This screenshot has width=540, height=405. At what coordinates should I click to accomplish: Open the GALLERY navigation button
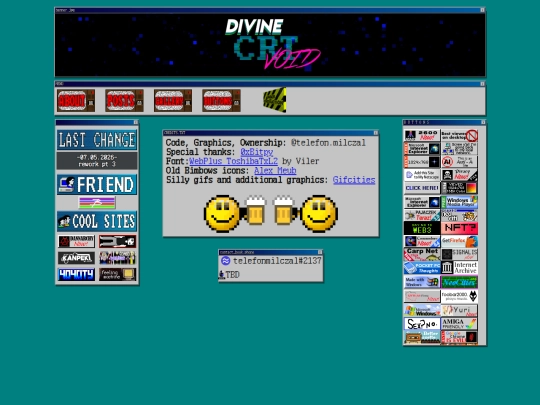(x=173, y=101)
